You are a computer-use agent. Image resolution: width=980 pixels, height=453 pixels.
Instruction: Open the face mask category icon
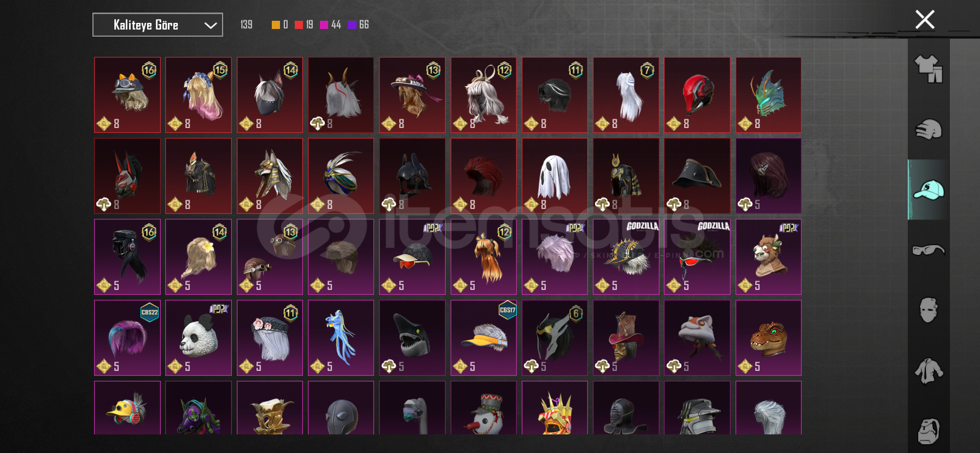(x=929, y=310)
